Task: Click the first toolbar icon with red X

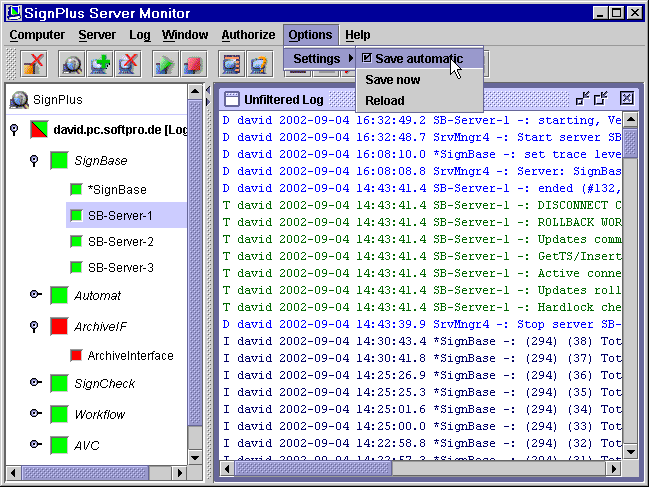Action: point(34,65)
